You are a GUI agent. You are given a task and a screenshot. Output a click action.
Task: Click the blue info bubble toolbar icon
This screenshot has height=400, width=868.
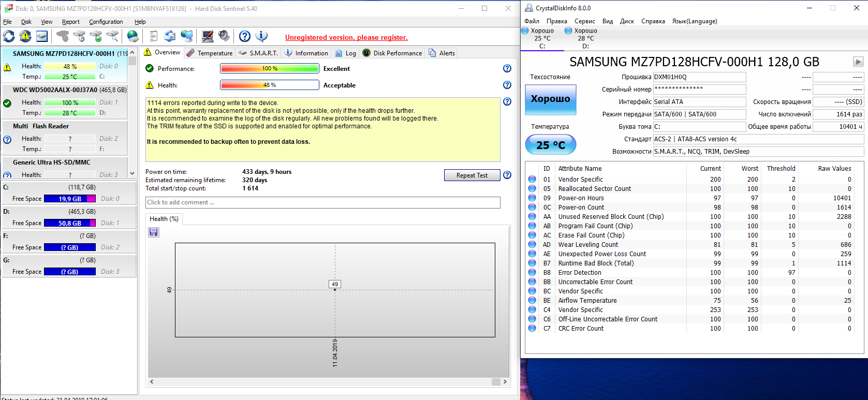coord(261,36)
